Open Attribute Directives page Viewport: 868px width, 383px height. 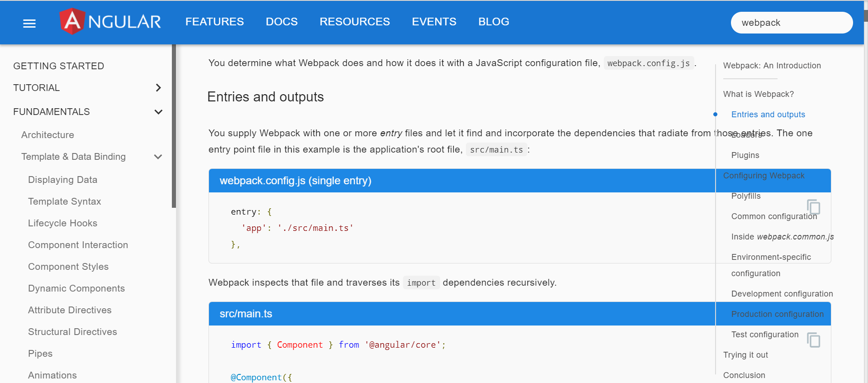click(x=70, y=310)
